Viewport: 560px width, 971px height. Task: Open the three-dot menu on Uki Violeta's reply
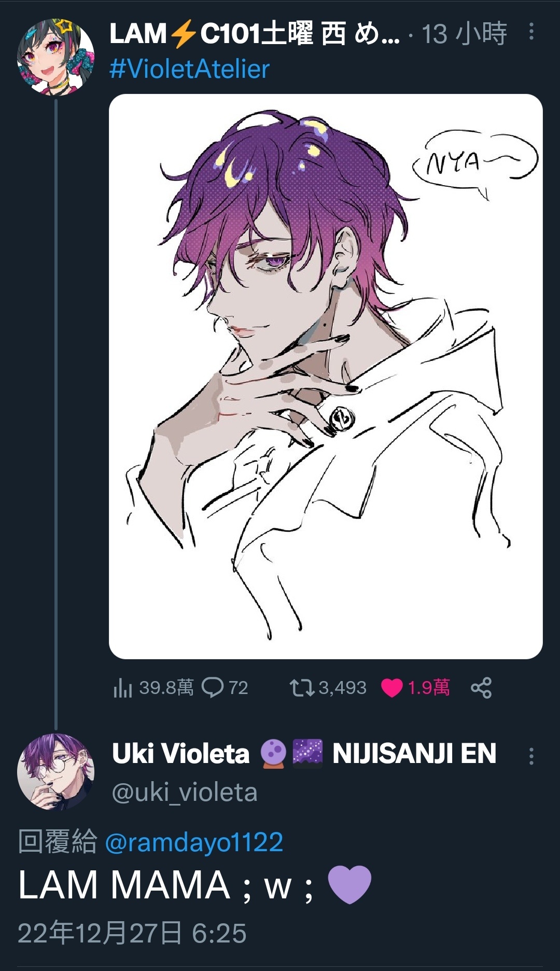(x=531, y=756)
